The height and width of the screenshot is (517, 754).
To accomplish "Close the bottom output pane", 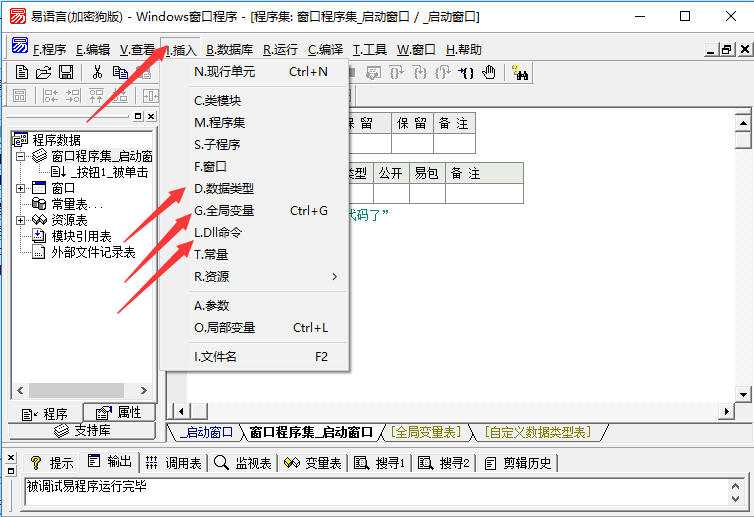I will [x=11, y=457].
